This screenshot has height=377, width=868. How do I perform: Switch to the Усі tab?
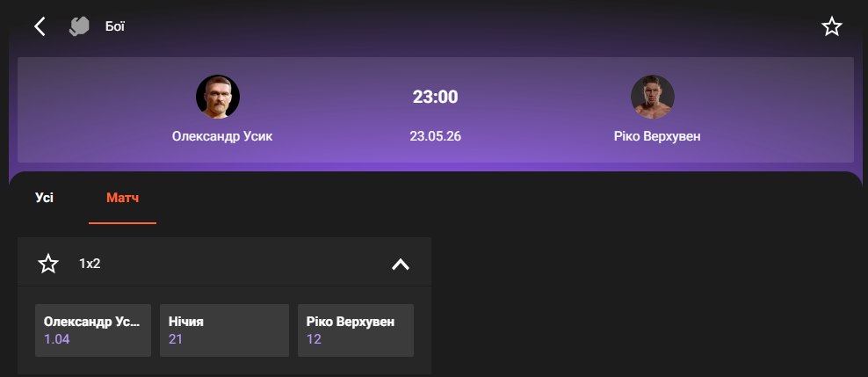45,198
